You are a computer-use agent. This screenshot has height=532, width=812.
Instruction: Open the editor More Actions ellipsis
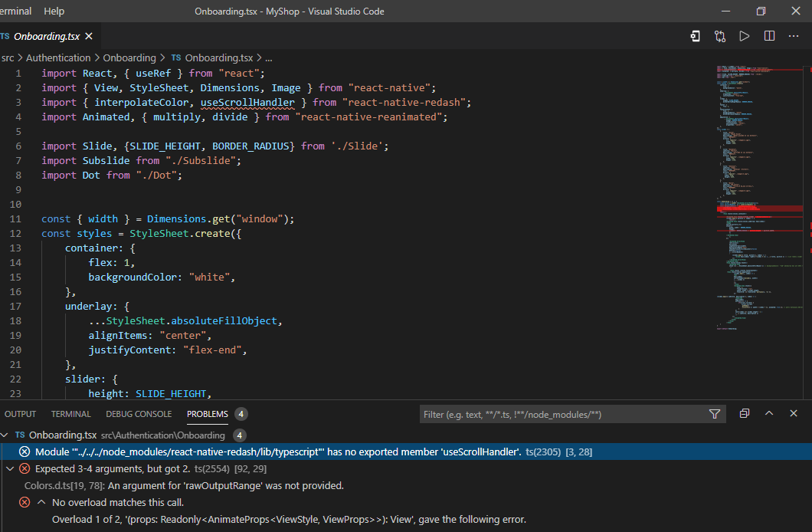coord(794,36)
